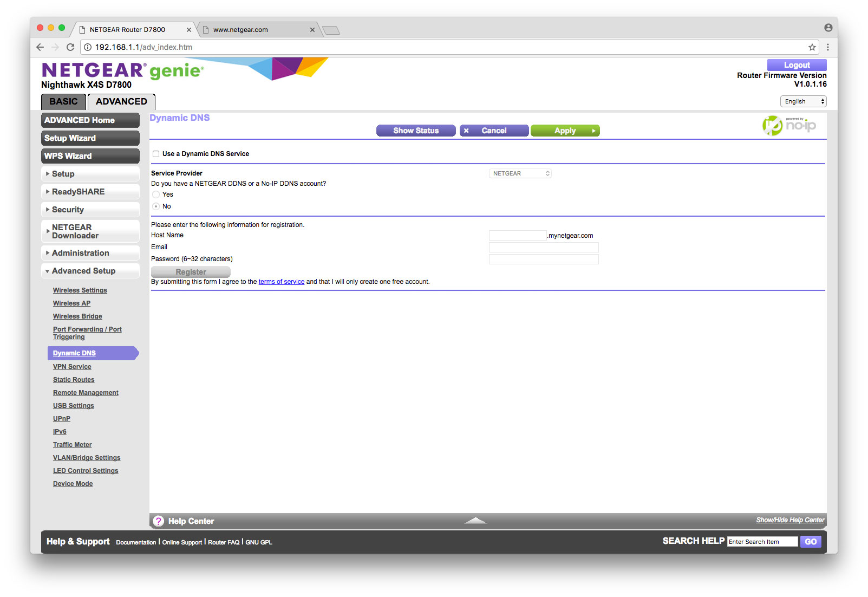868x597 pixels.
Task: Go to Static Routes
Action: coord(74,380)
